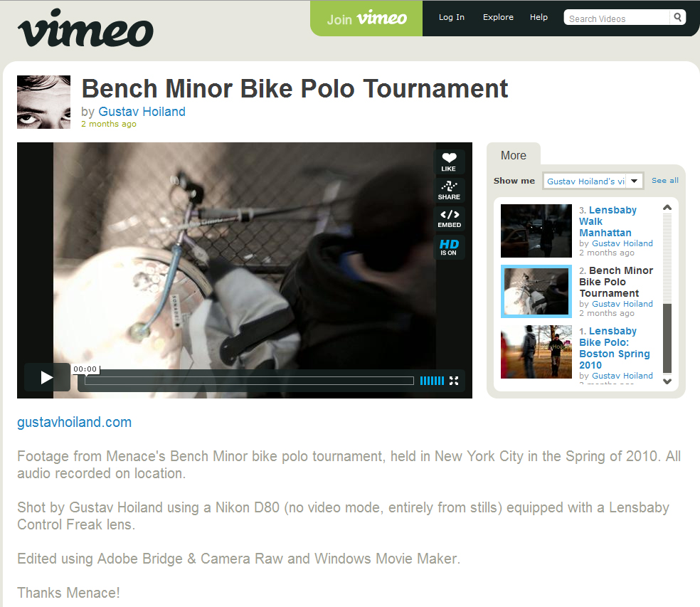Image resolution: width=700 pixels, height=607 pixels.
Task: Click the video progress bar
Action: click(x=249, y=381)
